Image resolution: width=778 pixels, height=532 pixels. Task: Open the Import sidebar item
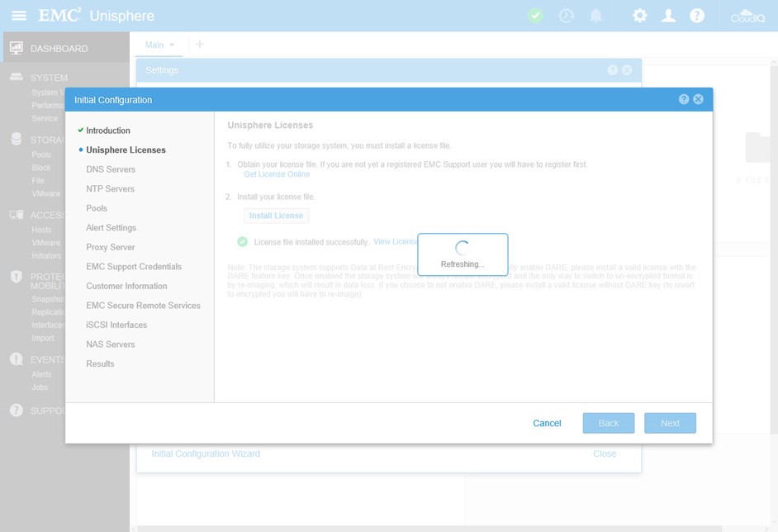point(43,338)
